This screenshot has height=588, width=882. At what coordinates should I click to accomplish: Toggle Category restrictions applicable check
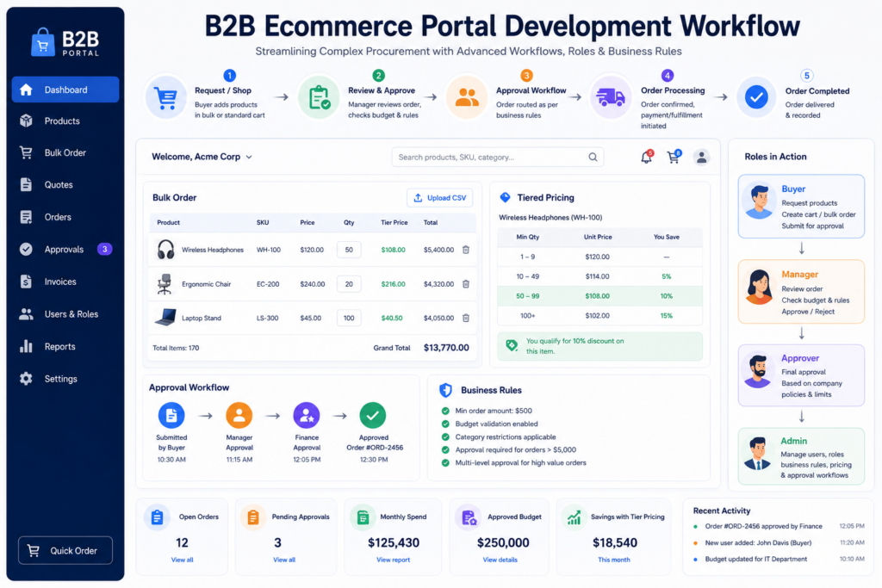tap(445, 436)
